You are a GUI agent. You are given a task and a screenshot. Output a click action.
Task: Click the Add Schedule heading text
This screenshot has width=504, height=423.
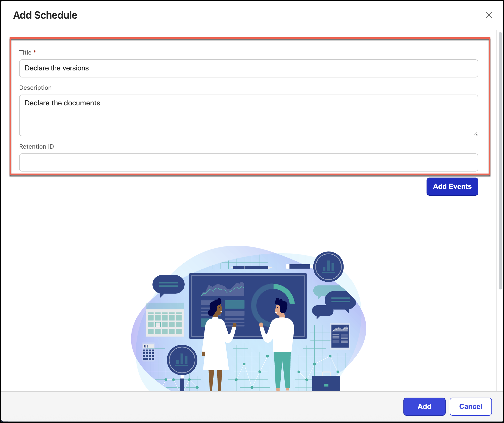(x=45, y=15)
